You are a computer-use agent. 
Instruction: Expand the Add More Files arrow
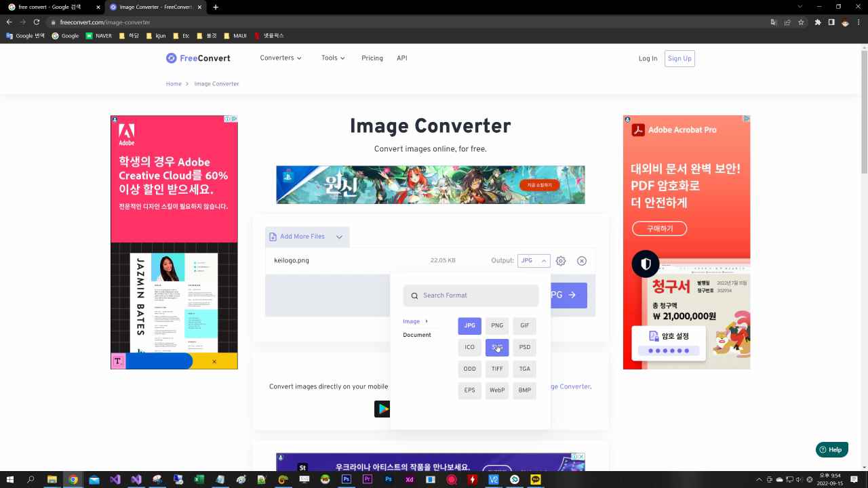(x=339, y=237)
